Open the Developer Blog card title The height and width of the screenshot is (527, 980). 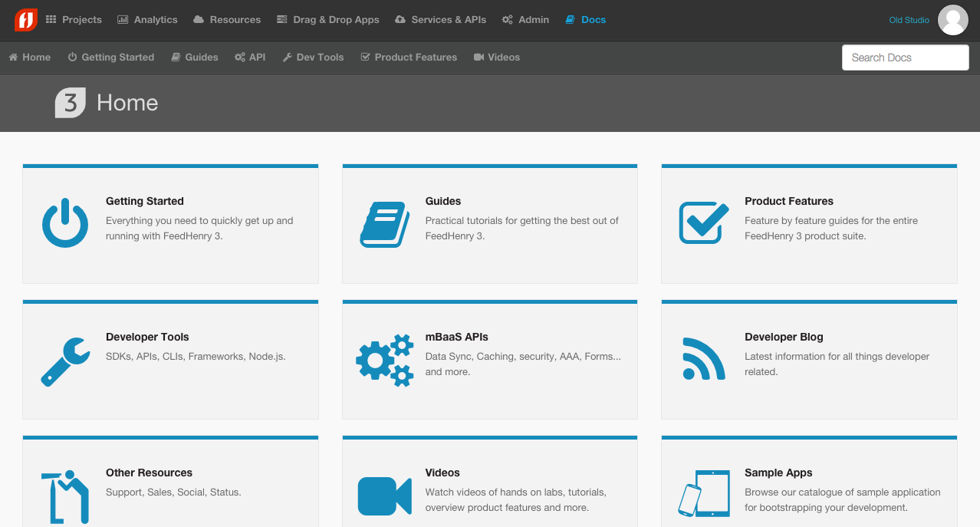(x=784, y=337)
